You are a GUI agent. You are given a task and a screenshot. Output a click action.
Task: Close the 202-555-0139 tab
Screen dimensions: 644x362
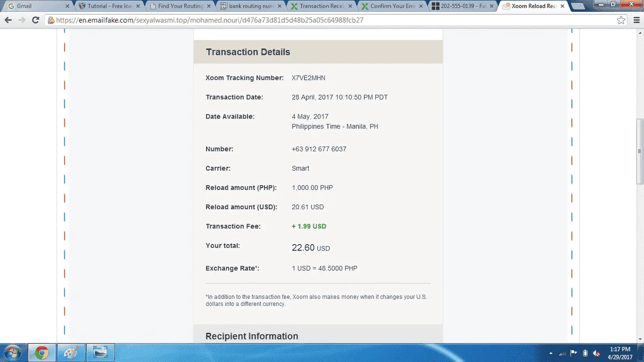click(x=492, y=6)
